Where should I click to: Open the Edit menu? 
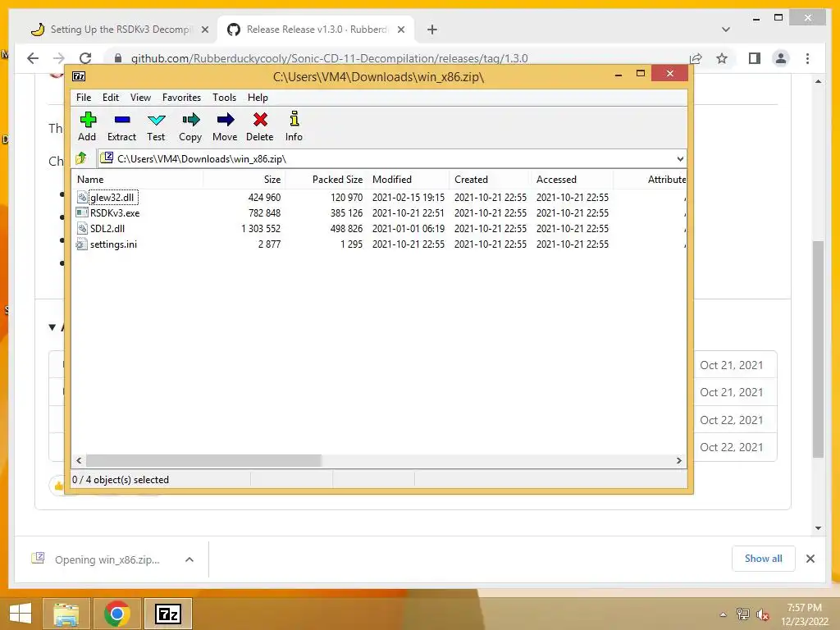[111, 98]
